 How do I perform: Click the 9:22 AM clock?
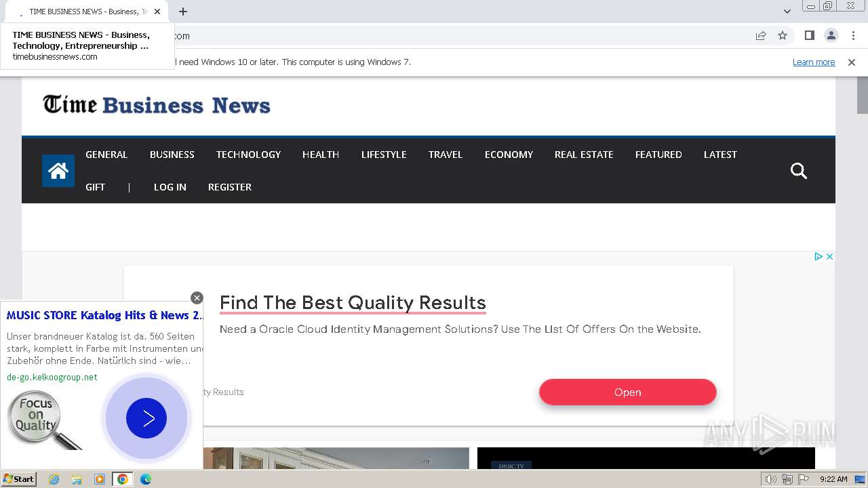pyautogui.click(x=833, y=479)
